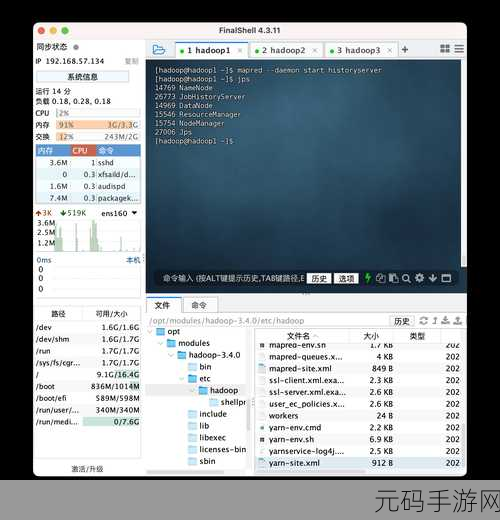The image size is (500, 520).
Task: Open the connection manager folder icon
Action: (x=159, y=50)
